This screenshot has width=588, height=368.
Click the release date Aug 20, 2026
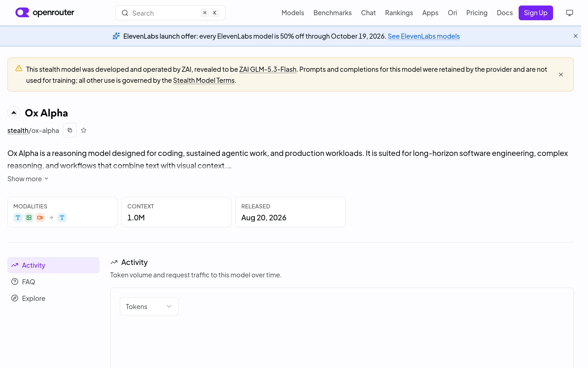click(264, 218)
